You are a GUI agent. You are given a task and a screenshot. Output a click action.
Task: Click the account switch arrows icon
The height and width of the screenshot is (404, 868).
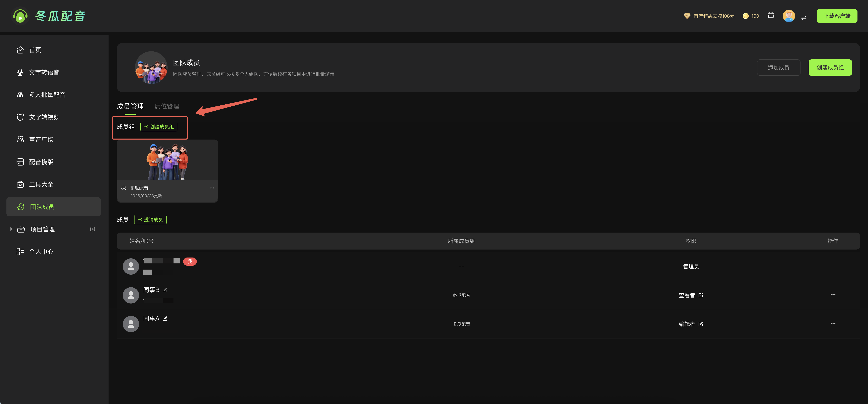(804, 18)
